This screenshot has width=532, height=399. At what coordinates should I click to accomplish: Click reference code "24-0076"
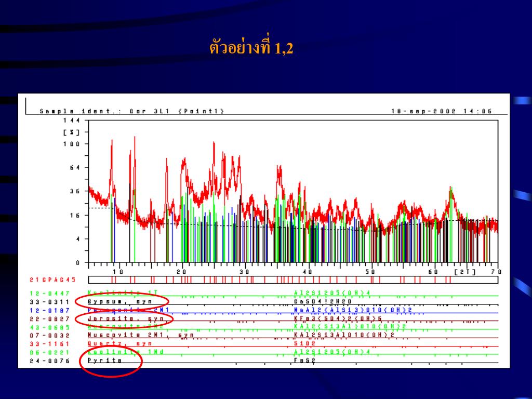coord(49,361)
